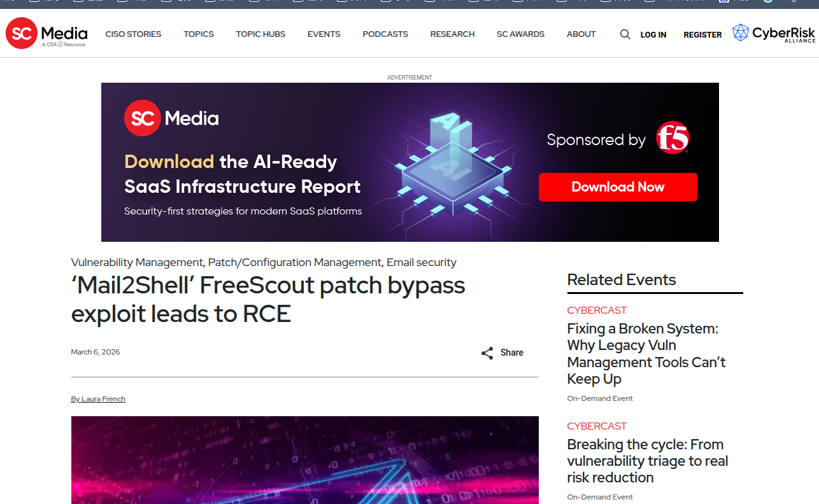Open the Vulnerability Management category link
The width and height of the screenshot is (819, 504).
pyautogui.click(x=137, y=262)
